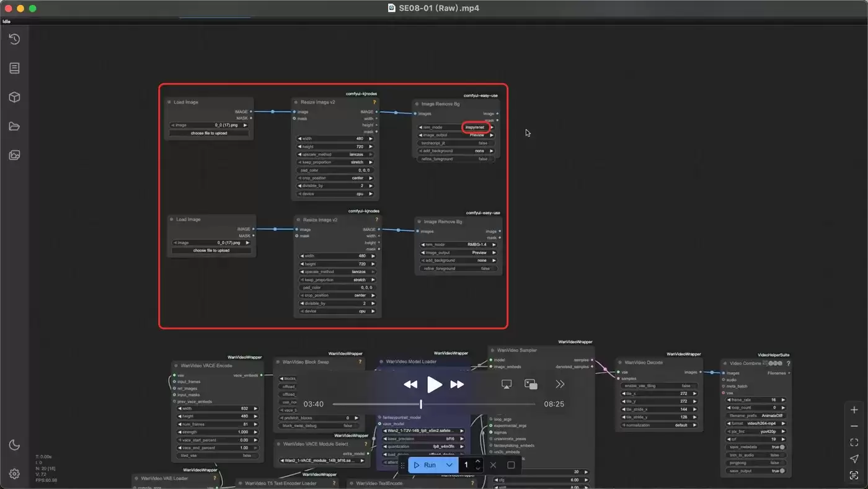Open upscale_method lanczos selector in top Resize node
The height and width of the screenshot is (489, 868).
coord(336,155)
